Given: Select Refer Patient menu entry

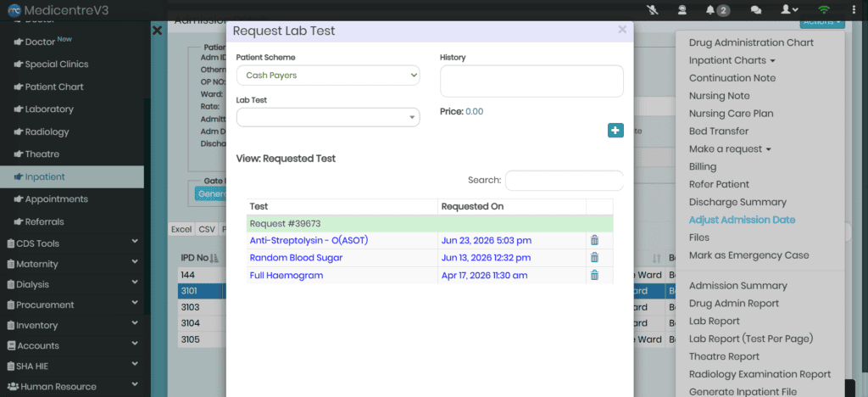Looking at the screenshot, I should click(x=719, y=184).
